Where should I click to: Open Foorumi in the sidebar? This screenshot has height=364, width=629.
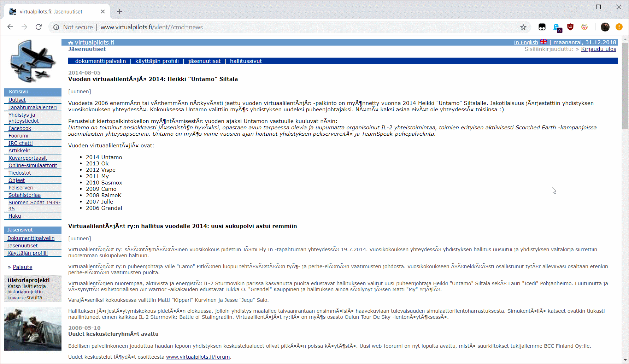pyautogui.click(x=18, y=136)
